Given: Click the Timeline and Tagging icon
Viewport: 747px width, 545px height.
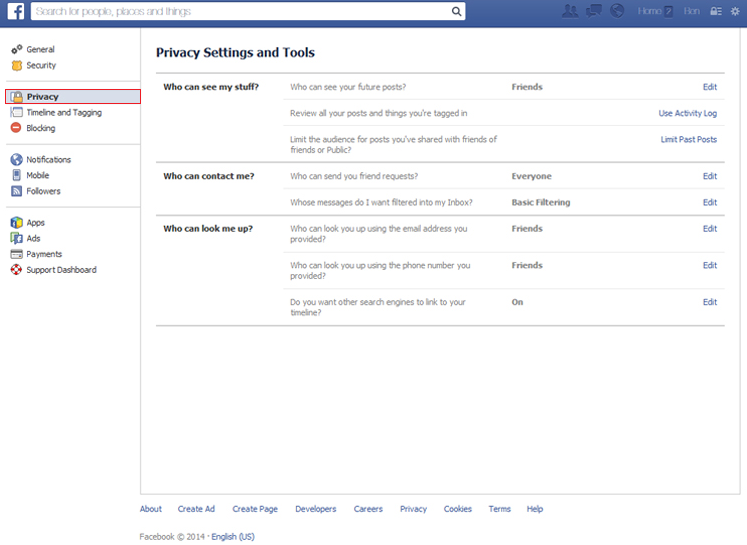Looking at the screenshot, I should tap(16, 112).
